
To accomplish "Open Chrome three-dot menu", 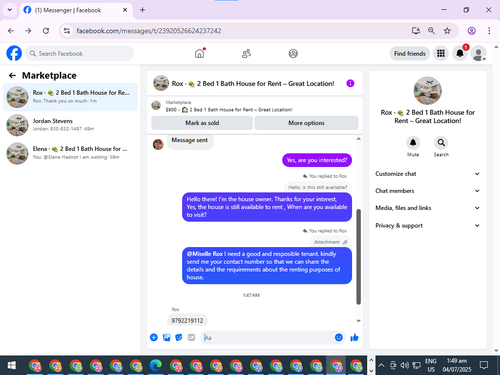I will pyautogui.click(x=489, y=31).
